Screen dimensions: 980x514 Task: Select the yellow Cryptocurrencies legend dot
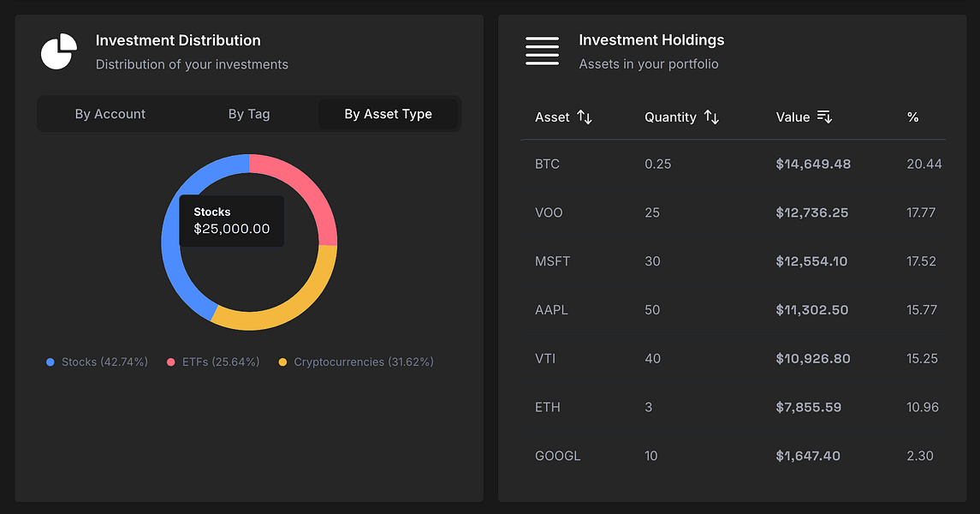(282, 362)
